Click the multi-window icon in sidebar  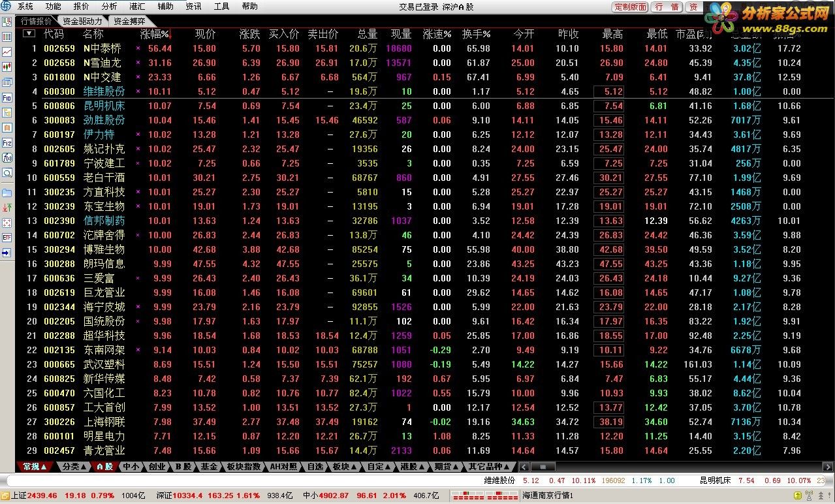pos(7,82)
